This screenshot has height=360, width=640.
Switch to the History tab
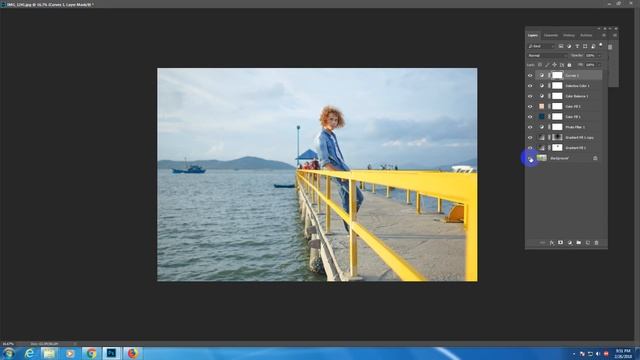(569, 36)
